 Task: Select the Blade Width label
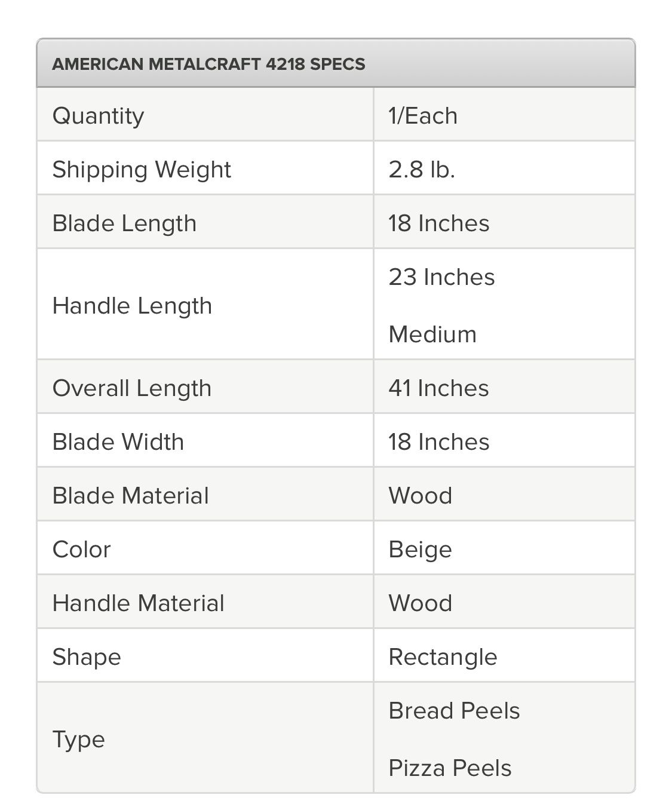[118, 441]
